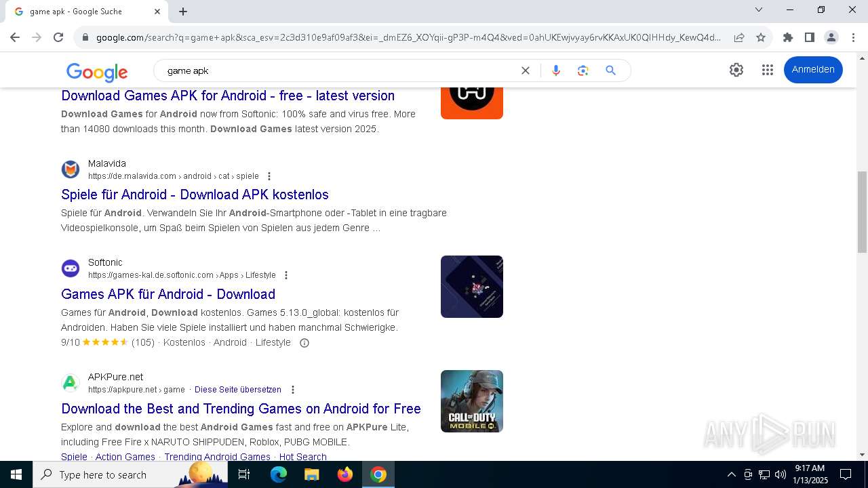Open the Chrome profile avatar
Screen dimensions: 868x488
(x=831, y=37)
